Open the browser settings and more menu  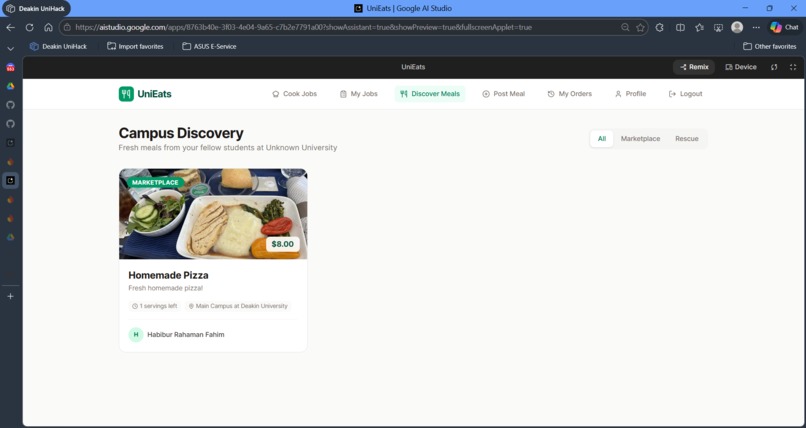(x=756, y=27)
